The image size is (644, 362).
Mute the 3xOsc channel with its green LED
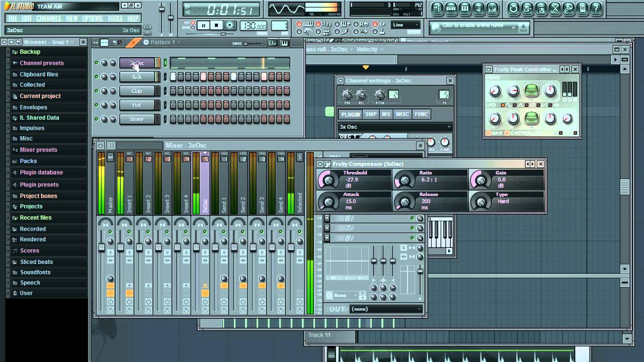click(x=96, y=63)
